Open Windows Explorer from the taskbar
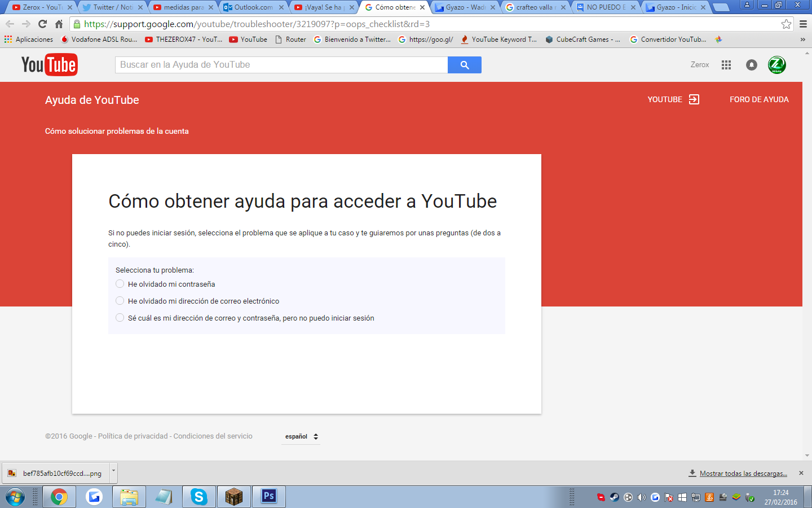The height and width of the screenshot is (508, 812). coord(129,497)
